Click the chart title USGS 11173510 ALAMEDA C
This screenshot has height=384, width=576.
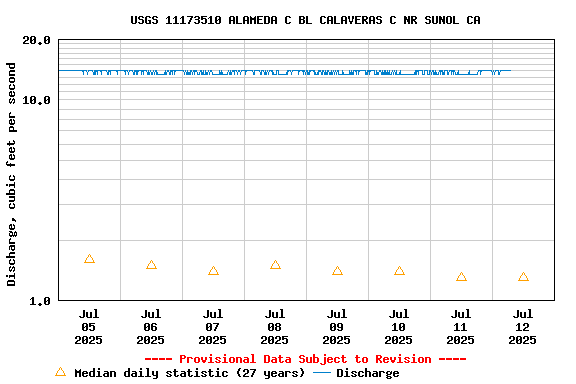pyautogui.click(x=305, y=20)
